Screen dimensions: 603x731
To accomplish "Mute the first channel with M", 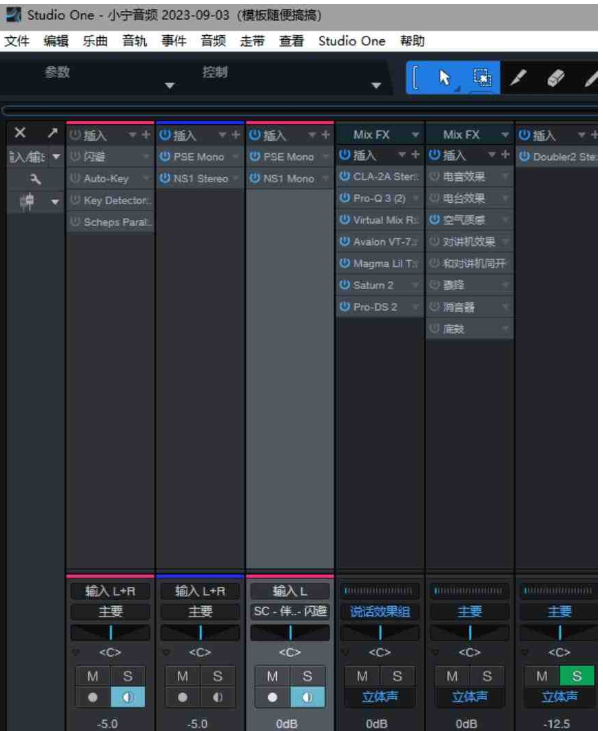I will (x=93, y=677).
